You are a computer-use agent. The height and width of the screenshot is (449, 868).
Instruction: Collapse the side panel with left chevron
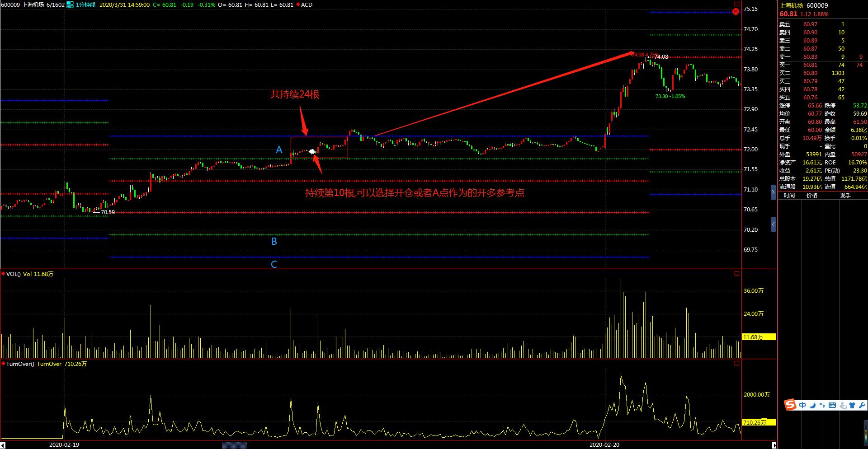pos(773,224)
